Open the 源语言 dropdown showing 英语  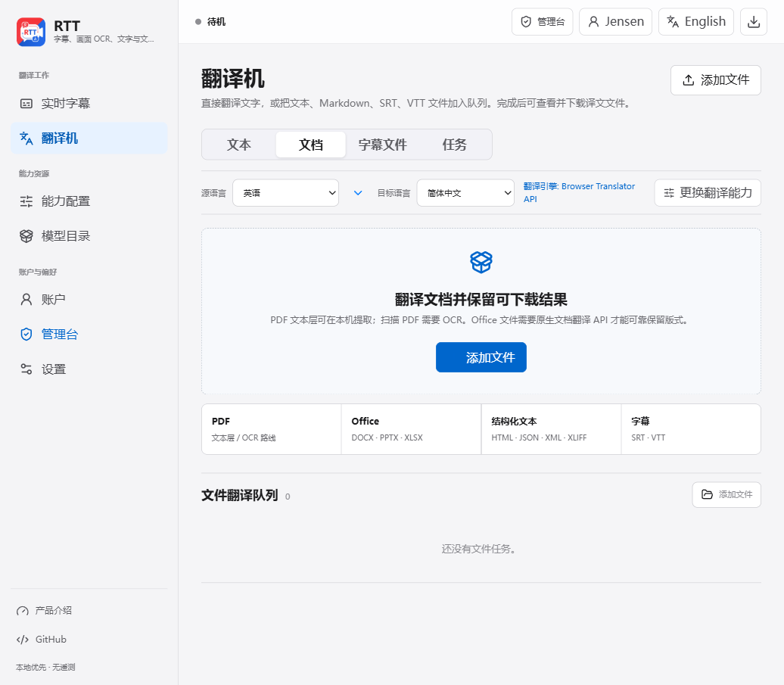pyautogui.click(x=285, y=193)
